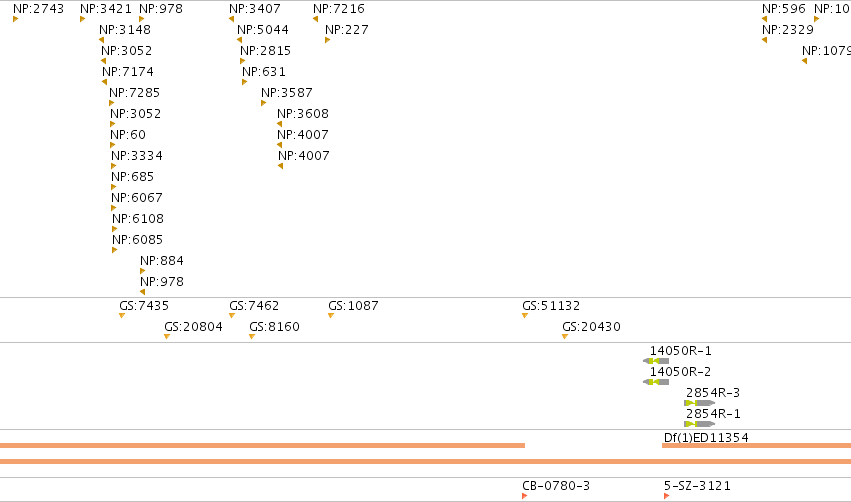Click the triangle marker under NP:2743
Viewport: 851px width, 502px height.
point(16,19)
